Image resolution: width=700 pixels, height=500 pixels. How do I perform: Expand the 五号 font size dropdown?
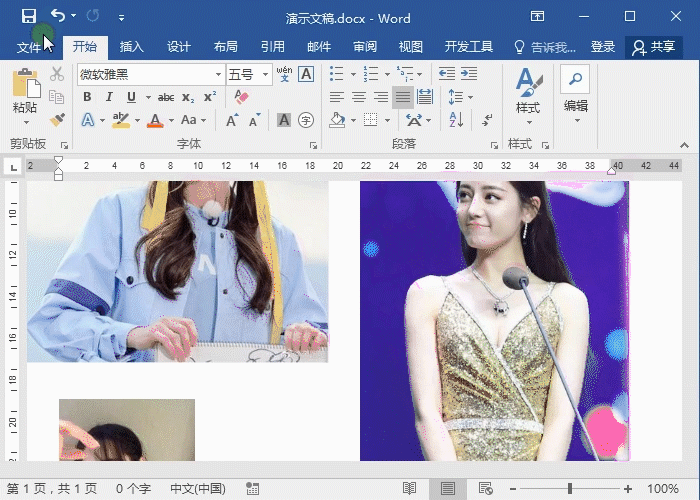click(x=266, y=74)
